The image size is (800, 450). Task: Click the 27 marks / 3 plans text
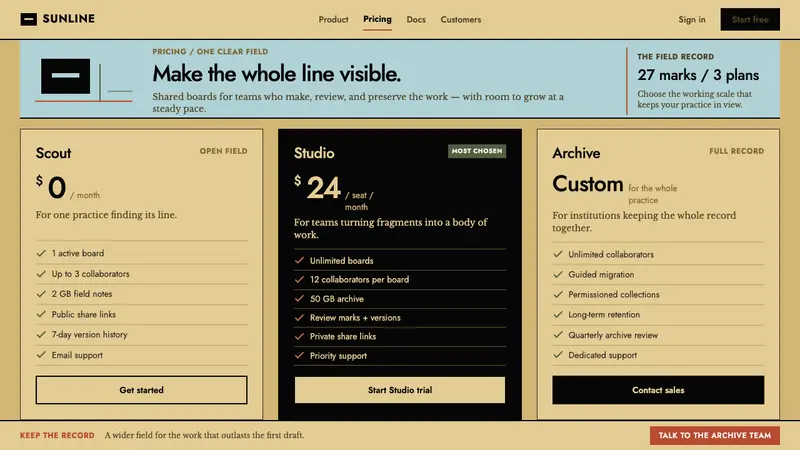pos(698,75)
